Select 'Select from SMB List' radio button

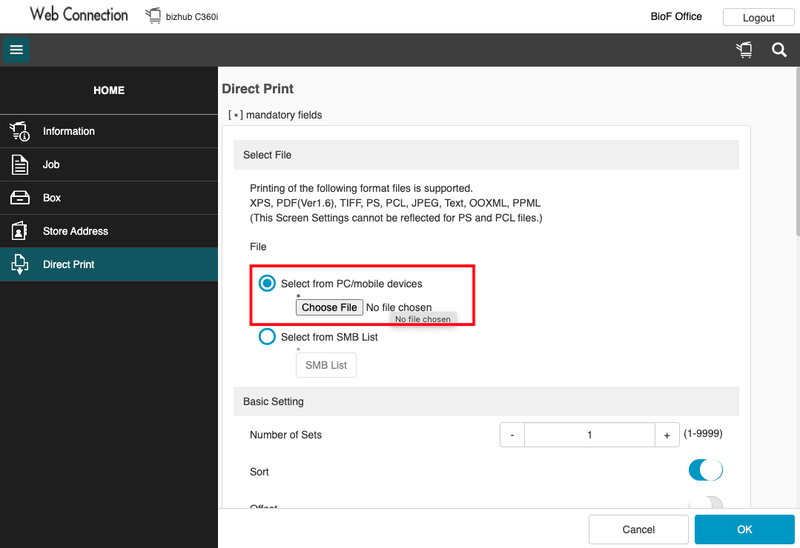[267, 336]
